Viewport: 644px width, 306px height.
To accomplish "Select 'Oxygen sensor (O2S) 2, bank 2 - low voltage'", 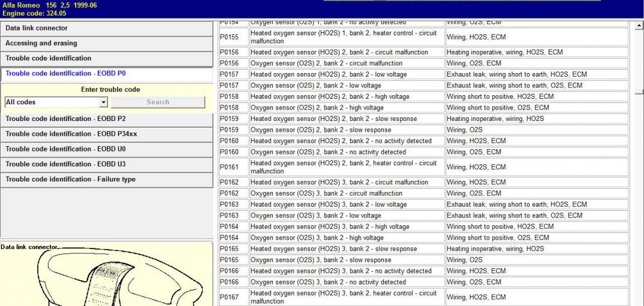I will coord(347,85).
